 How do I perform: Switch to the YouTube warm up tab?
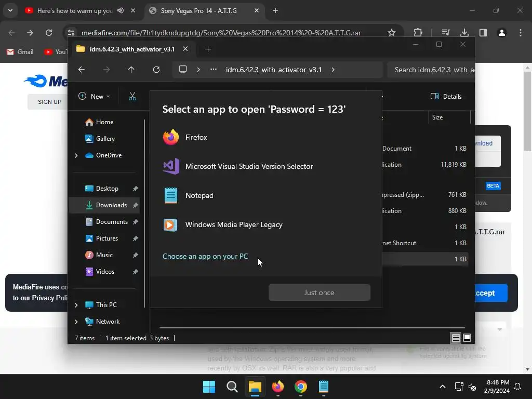(x=81, y=11)
